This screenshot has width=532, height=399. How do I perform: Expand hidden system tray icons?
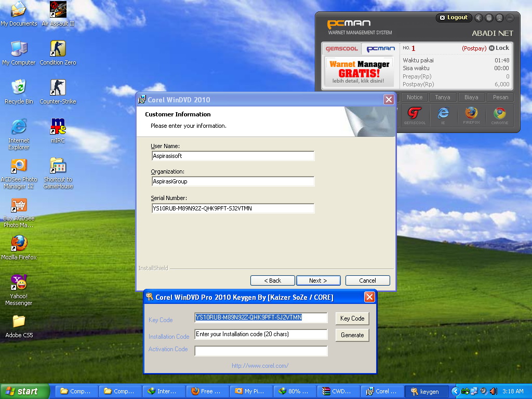pos(455,391)
